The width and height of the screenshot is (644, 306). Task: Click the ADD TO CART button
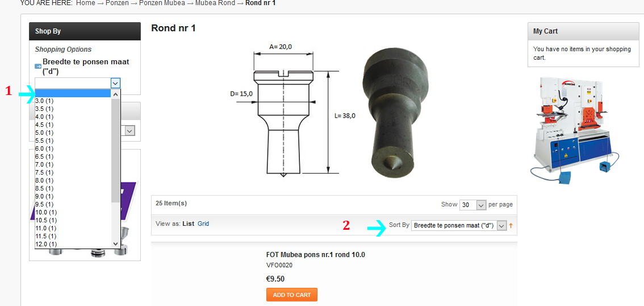point(291,295)
